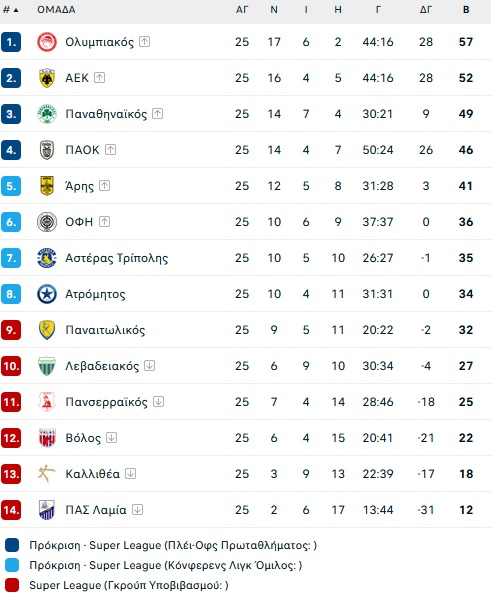Sort table by ΔΓ goal difference header
491x600 pixels.
coord(426,10)
